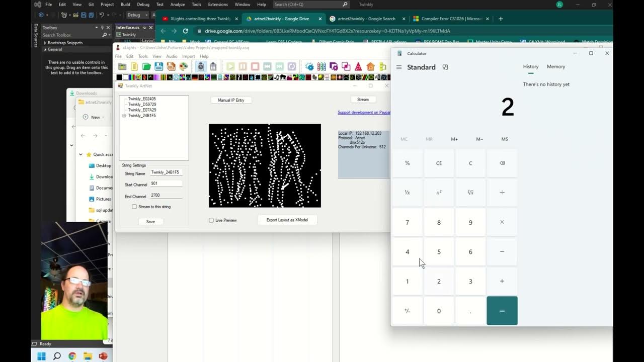Click the leftmost yellow folder icon in xLights toolbar
The width and height of the screenshot is (644, 362).
click(x=122, y=66)
